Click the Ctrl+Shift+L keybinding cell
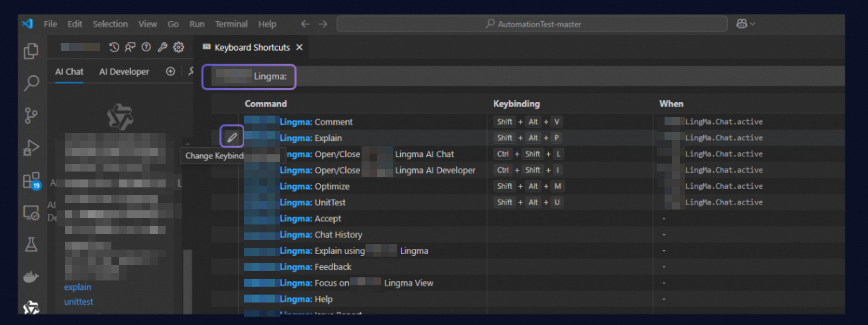Viewport: 868px width, 325px height. point(529,154)
